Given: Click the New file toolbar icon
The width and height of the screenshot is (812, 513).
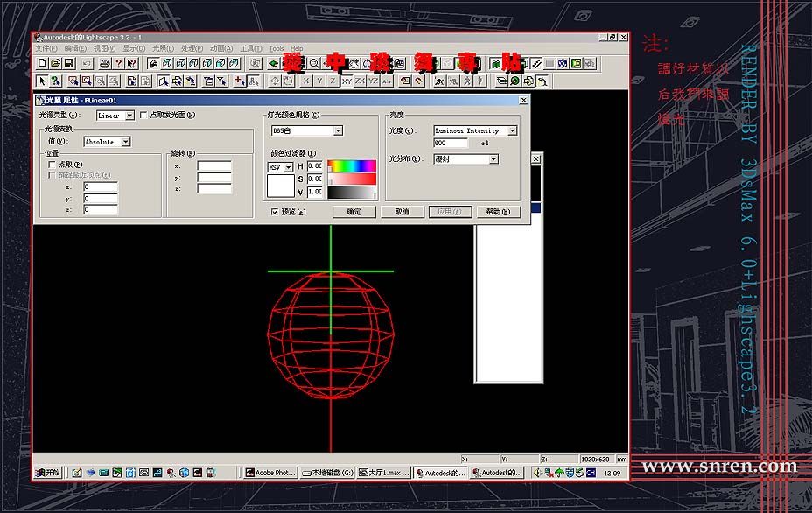Looking at the screenshot, I should [x=42, y=63].
